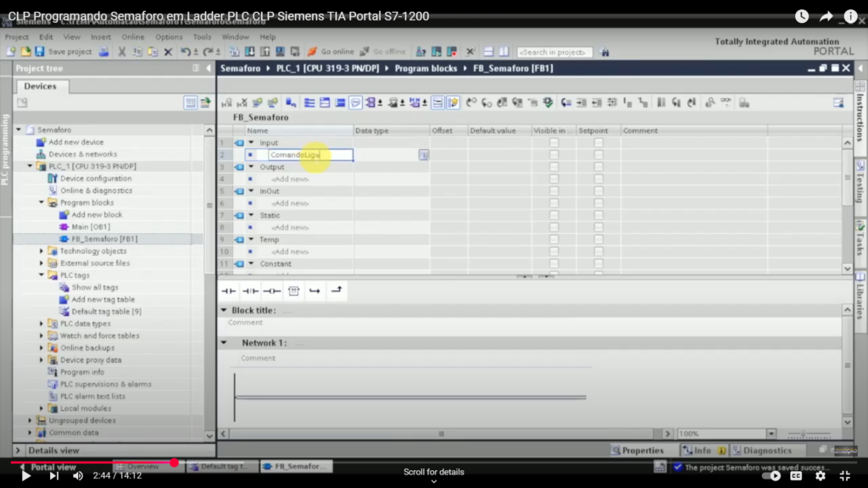
Task: Collapse the Input section in interface table
Action: [251, 142]
